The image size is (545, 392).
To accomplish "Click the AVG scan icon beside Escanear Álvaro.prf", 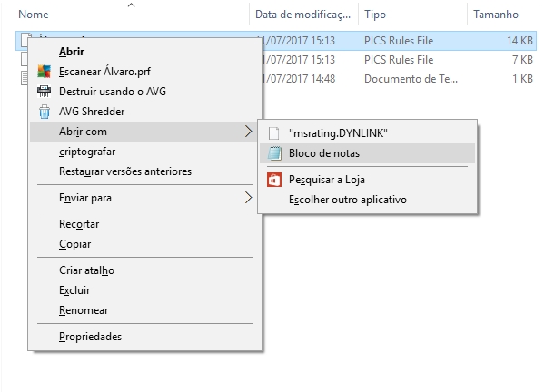I will coord(44,72).
